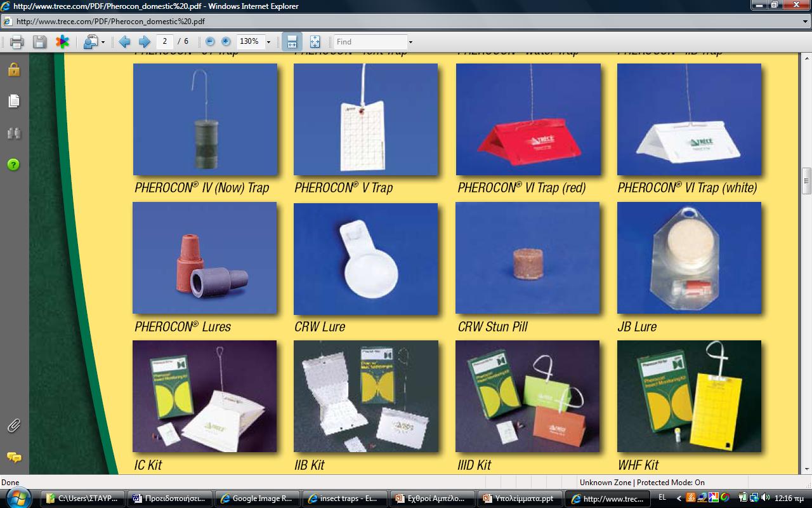Viewport: 812px width, 508px height.
Task: Click the 'JB Lure' caption text
Action: [637, 327]
